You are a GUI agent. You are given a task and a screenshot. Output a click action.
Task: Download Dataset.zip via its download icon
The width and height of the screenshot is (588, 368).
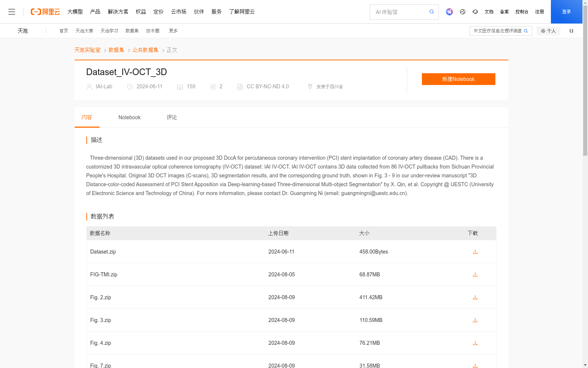[x=475, y=252]
